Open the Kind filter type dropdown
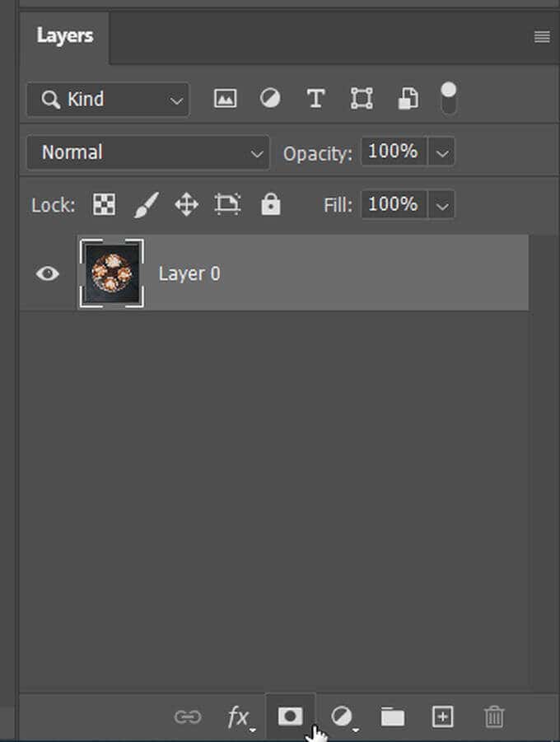Viewport: 560px width, 742px height. coord(108,100)
